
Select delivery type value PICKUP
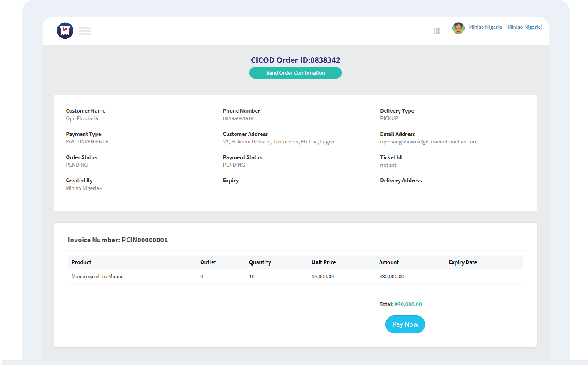coord(389,119)
